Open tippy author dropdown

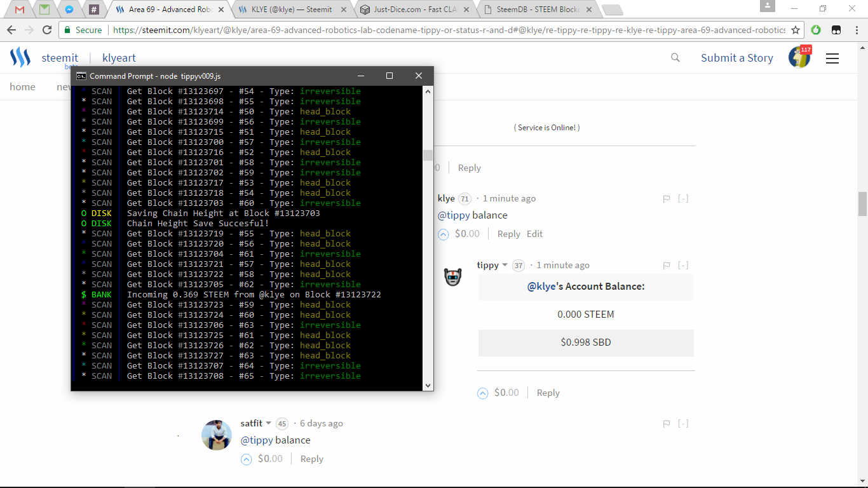point(492,265)
